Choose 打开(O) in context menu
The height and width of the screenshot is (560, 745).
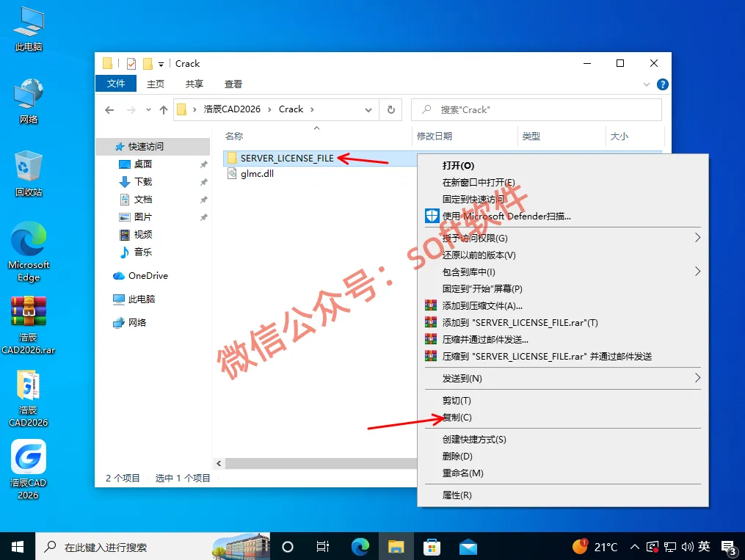tap(562, 166)
